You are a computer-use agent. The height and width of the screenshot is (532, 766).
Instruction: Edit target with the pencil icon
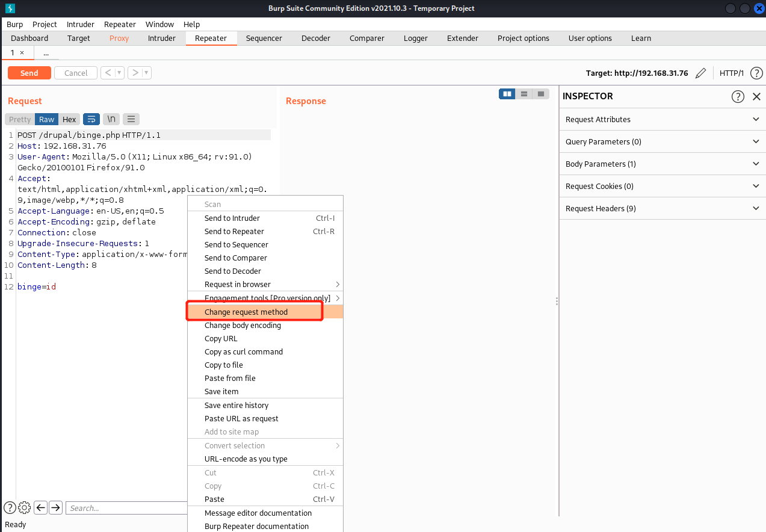[x=700, y=73]
